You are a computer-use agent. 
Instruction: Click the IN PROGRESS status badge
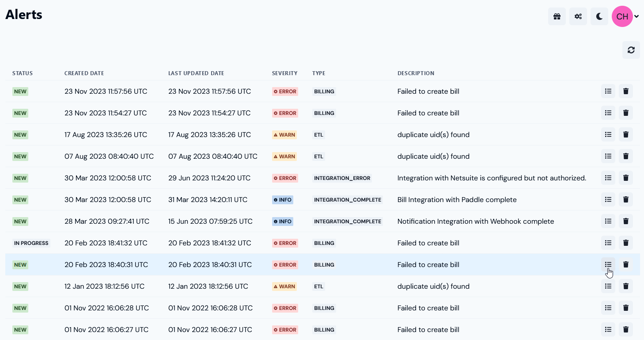pyautogui.click(x=31, y=243)
